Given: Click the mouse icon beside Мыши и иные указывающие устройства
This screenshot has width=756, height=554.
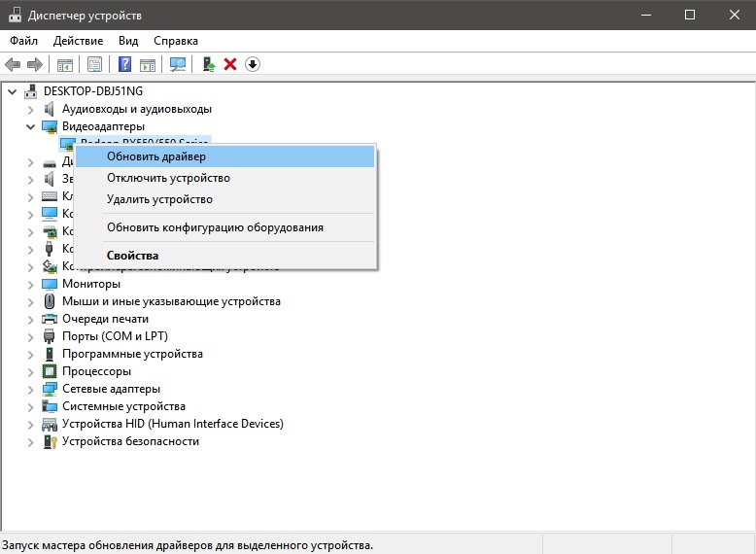Looking at the screenshot, I should [x=50, y=301].
